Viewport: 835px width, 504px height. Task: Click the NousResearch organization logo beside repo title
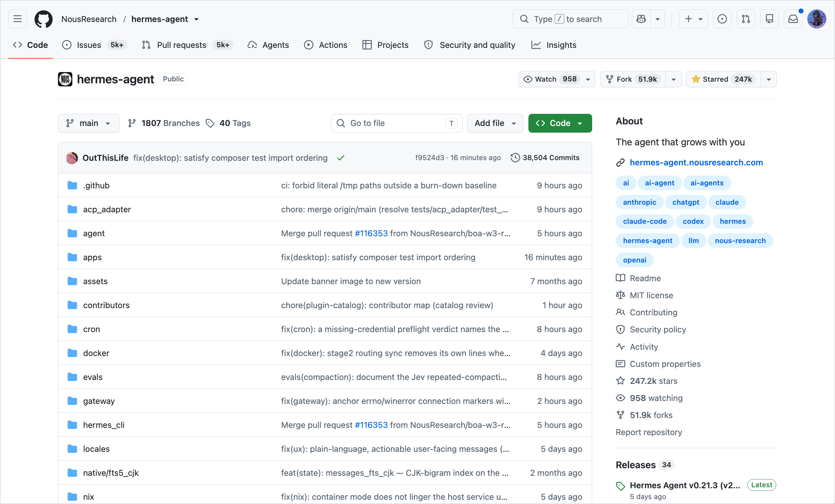(x=65, y=79)
